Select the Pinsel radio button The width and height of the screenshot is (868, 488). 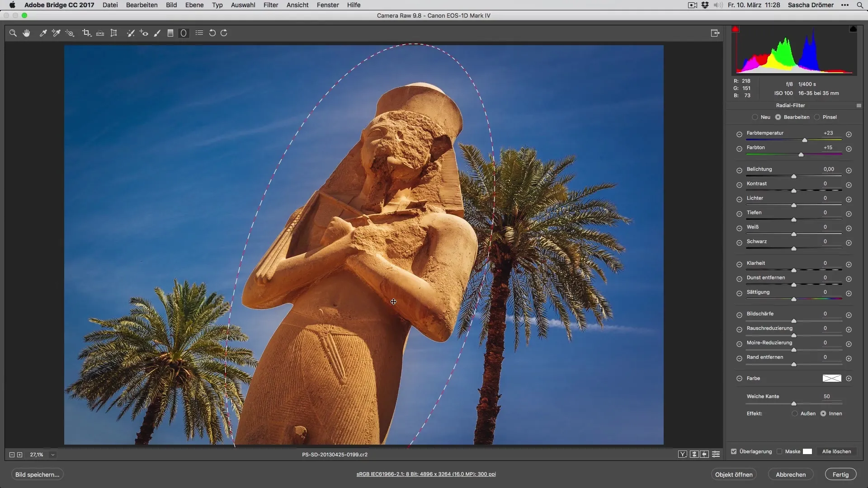817,117
